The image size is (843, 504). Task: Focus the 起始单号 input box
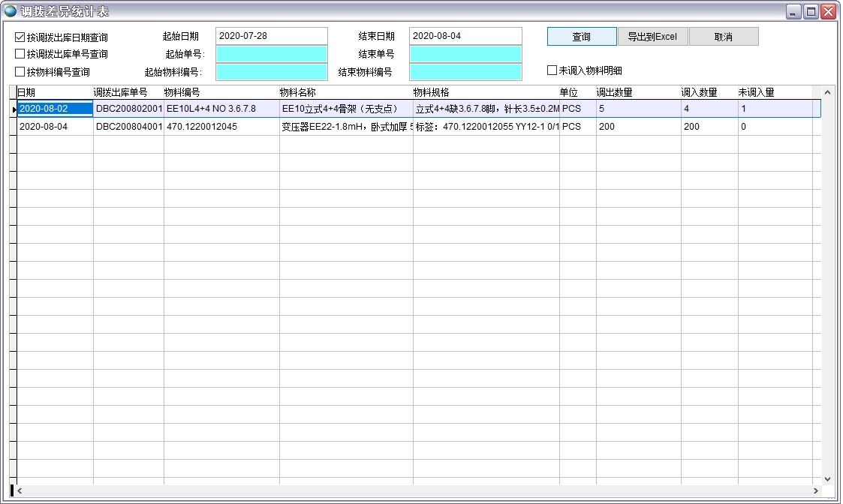click(271, 54)
